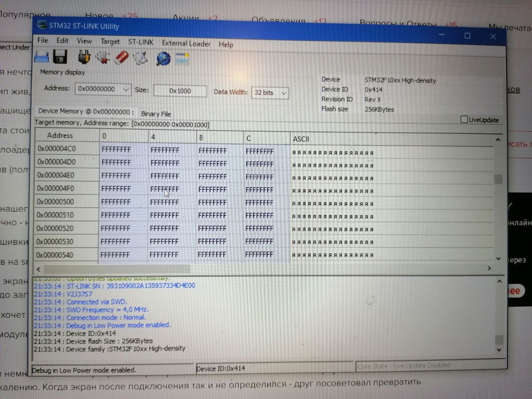Image resolution: width=532 pixels, height=399 pixels.
Task: Click the ST-LINK SN log line
Action: coord(114,286)
